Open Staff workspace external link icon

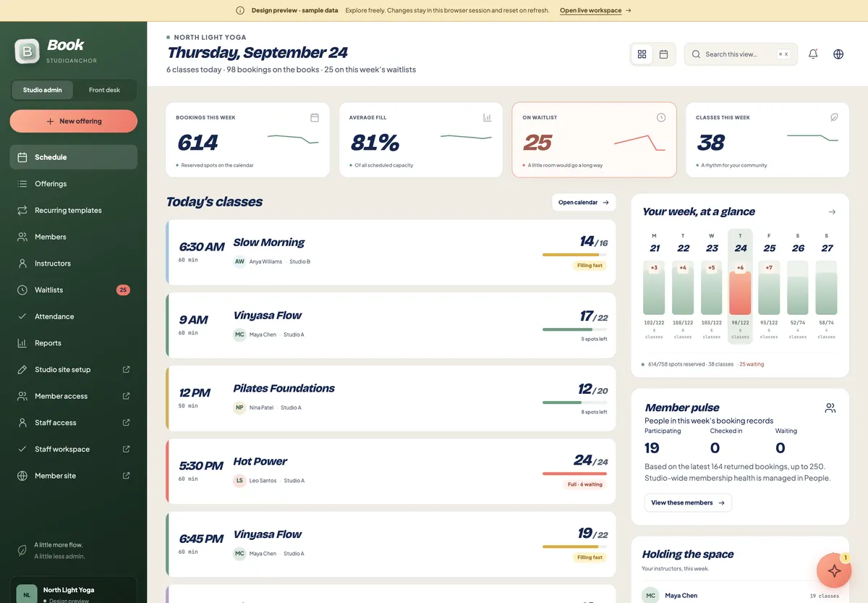[126, 449]
